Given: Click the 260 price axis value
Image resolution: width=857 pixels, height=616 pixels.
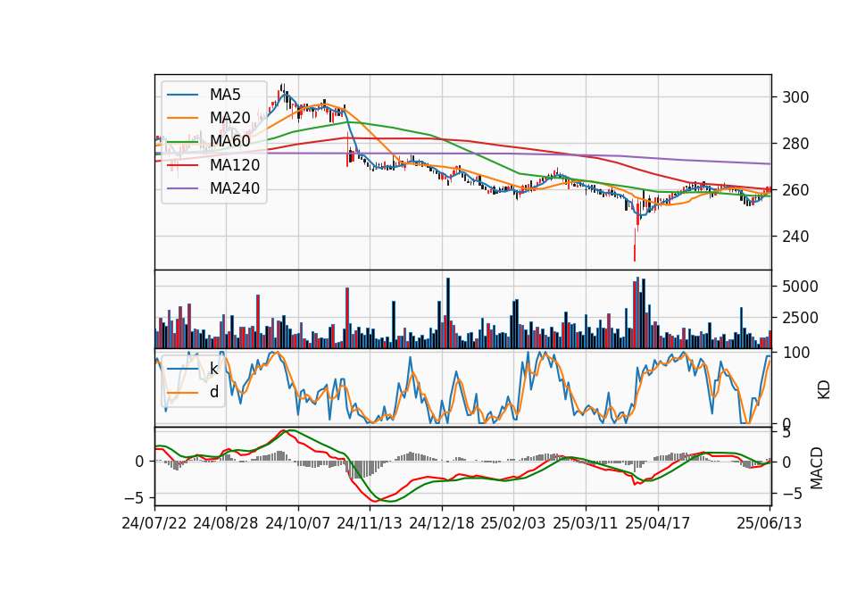Looking at the screenshot, I should click(x=795, y=190).
